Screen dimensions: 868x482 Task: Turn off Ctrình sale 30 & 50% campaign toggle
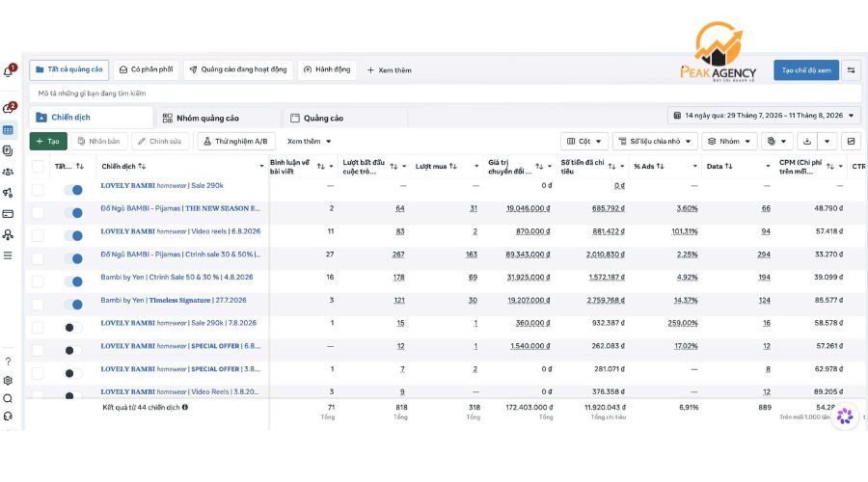click(73, 258)
